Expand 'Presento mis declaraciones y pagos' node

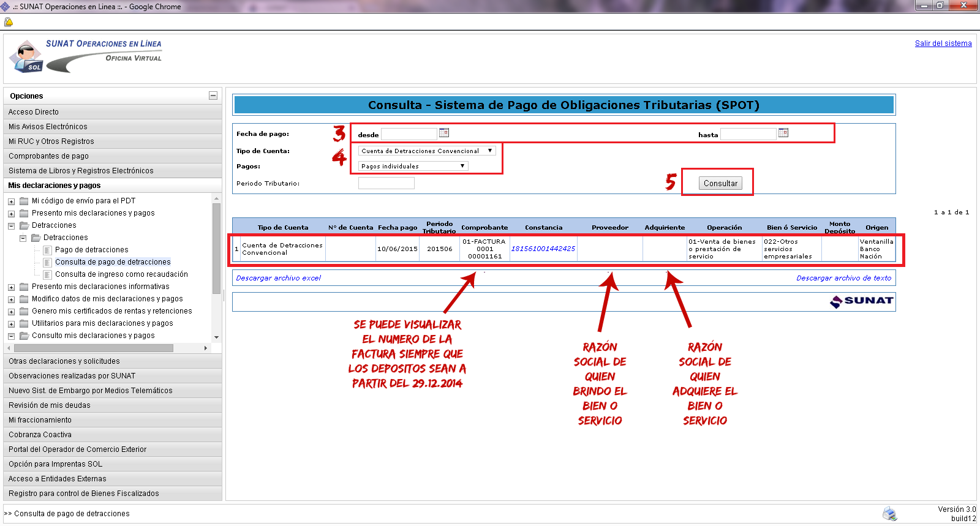coord(11,214)
